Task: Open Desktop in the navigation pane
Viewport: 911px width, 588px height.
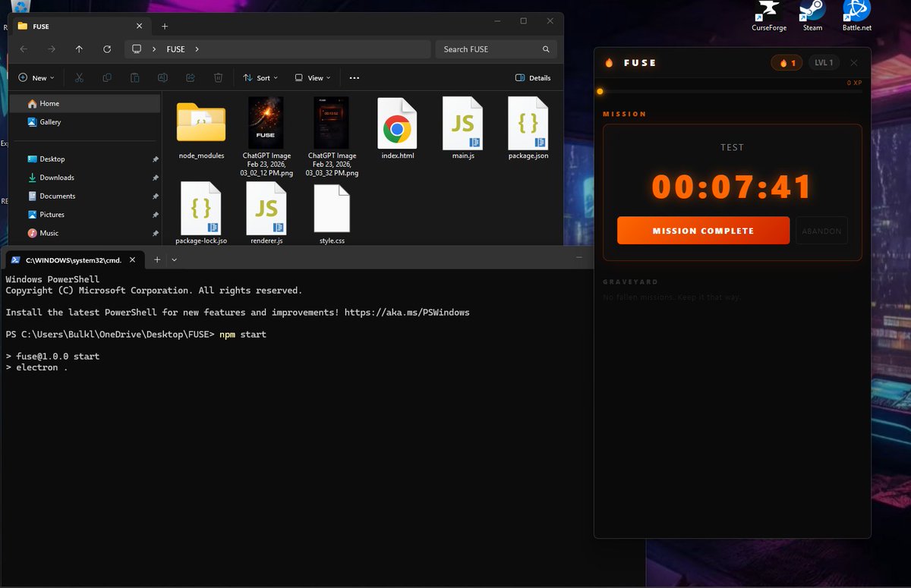Action: [x=85, y=159]
